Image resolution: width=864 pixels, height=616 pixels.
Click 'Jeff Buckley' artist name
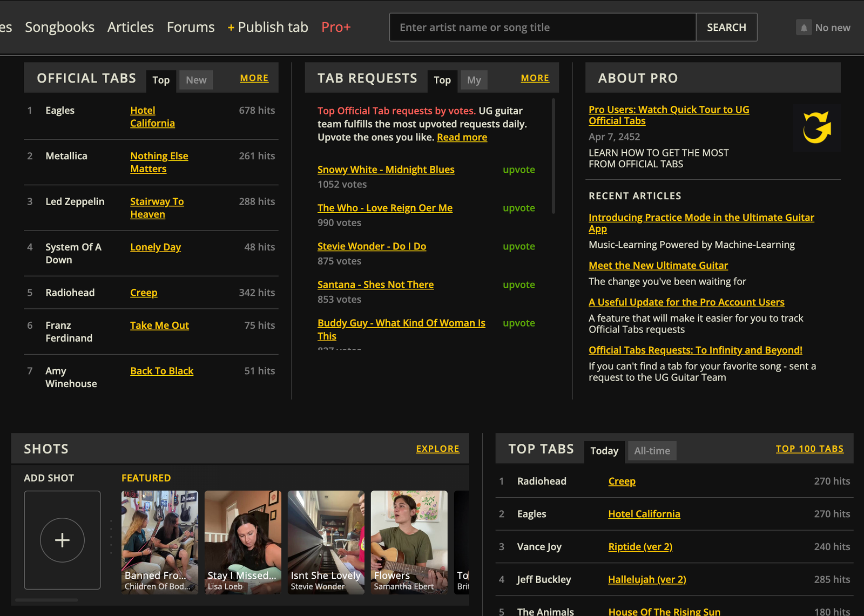click(x=544, y=579)
